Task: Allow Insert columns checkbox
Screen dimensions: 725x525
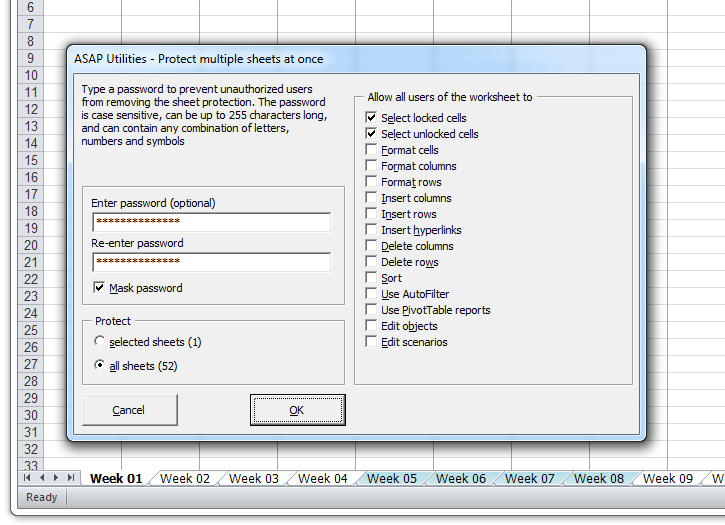Action: click(371, 198)
